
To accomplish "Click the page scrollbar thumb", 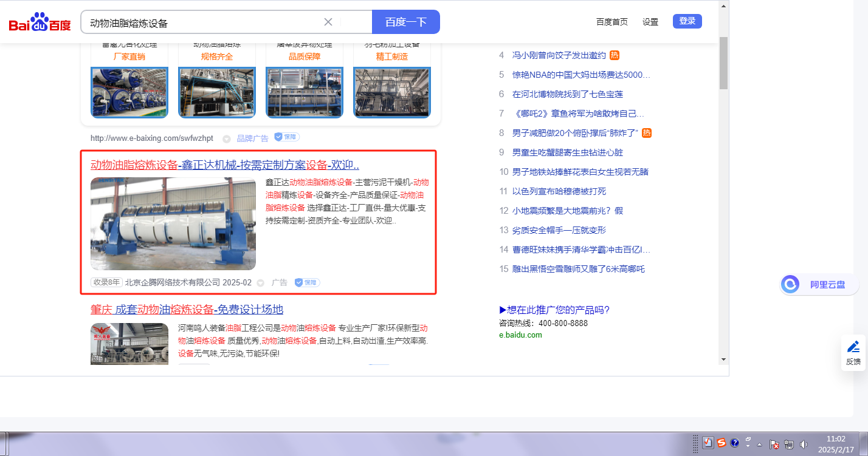I will pyautogui.click(x=723, y=62).
